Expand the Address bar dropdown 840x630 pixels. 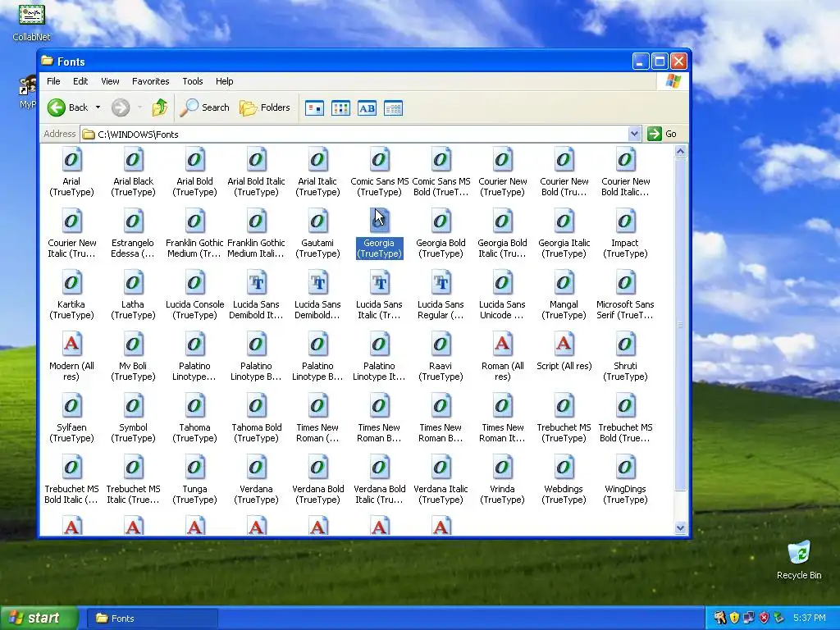click(x=634, y=134)
